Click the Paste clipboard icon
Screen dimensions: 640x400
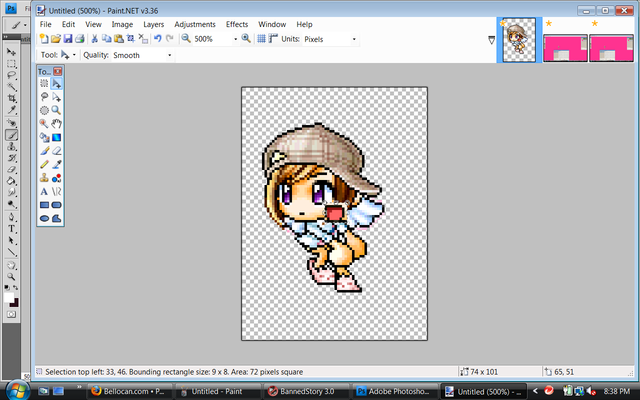(x=119, y=39)
